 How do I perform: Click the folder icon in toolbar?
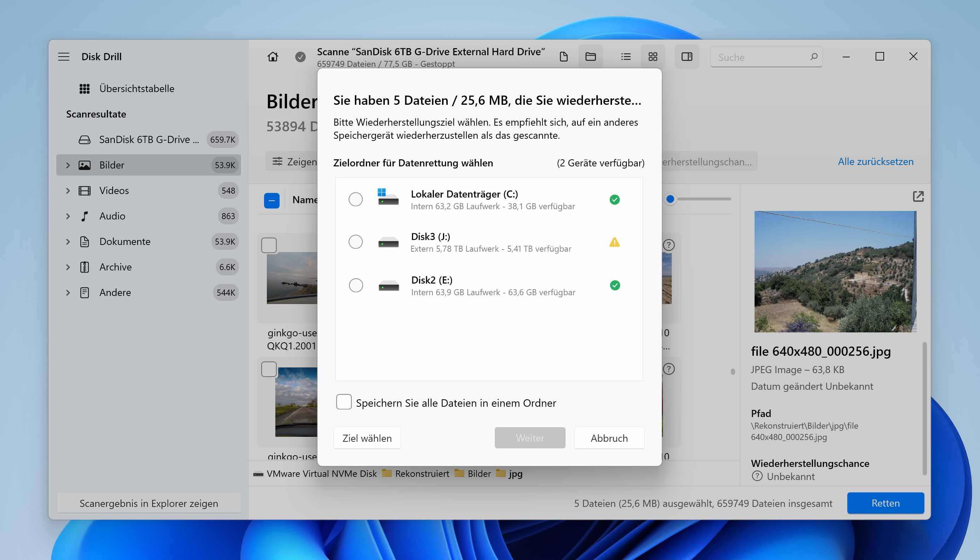(x=590, y=56)
